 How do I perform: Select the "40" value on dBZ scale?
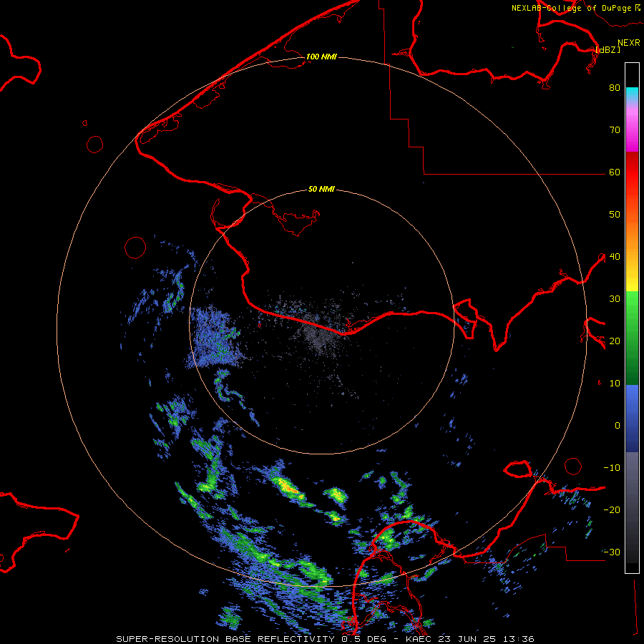pos(615,257)
